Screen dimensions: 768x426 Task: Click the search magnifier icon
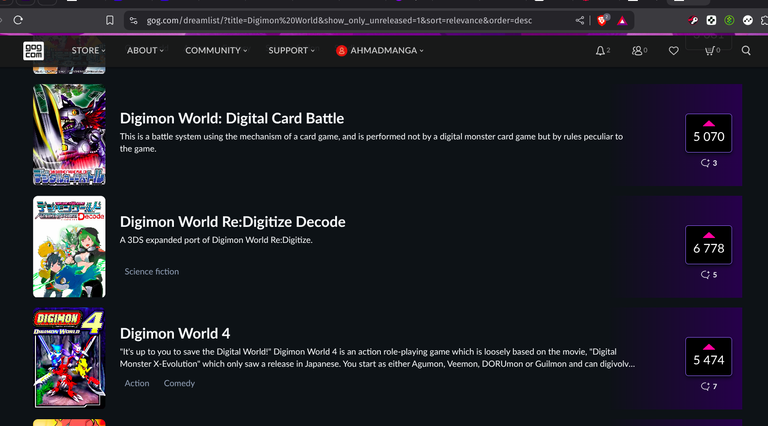(x=746, y=50)
